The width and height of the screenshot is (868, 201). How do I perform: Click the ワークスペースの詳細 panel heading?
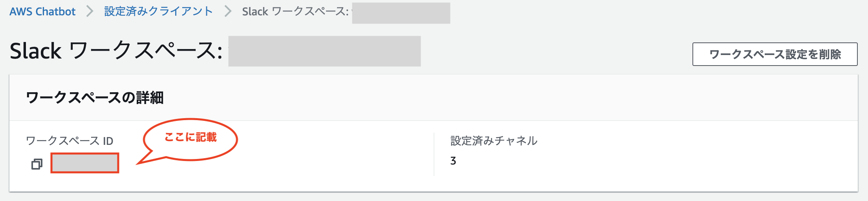(x=95, y=98)
